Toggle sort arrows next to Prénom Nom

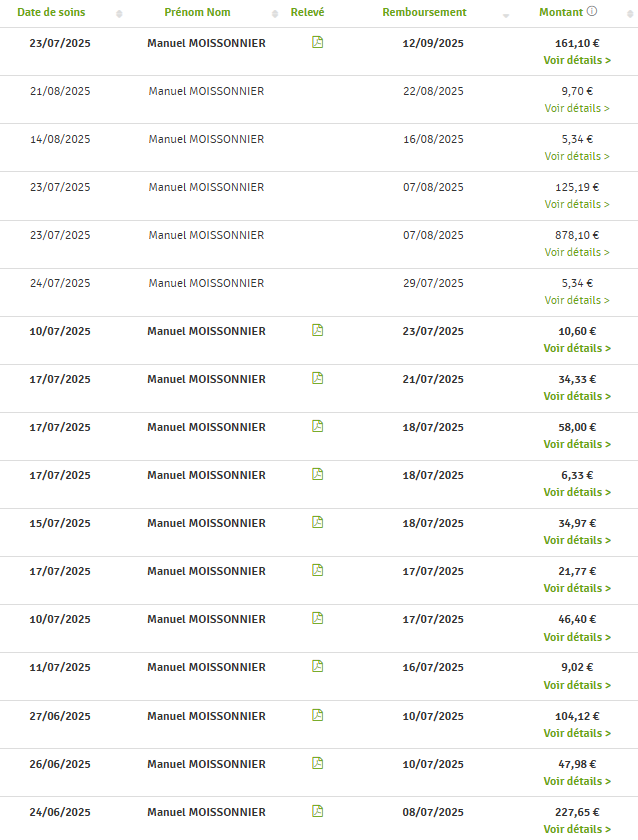(275, 14)
